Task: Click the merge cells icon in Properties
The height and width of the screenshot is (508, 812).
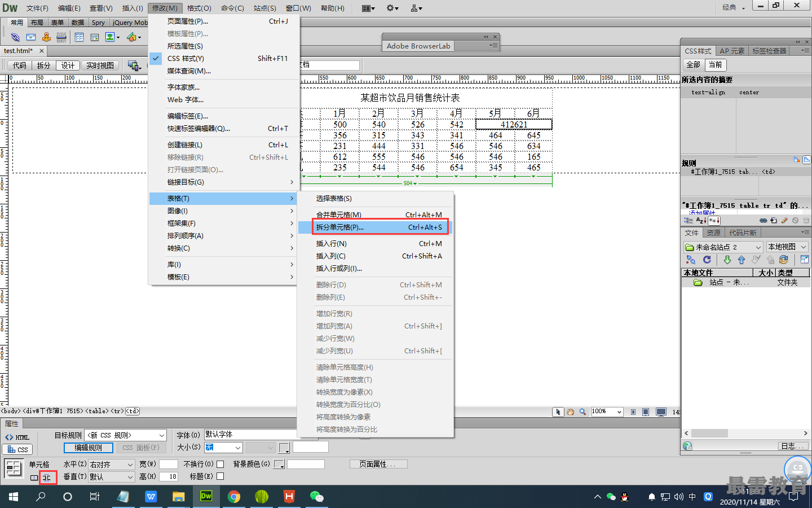Action: pos(34,478)
